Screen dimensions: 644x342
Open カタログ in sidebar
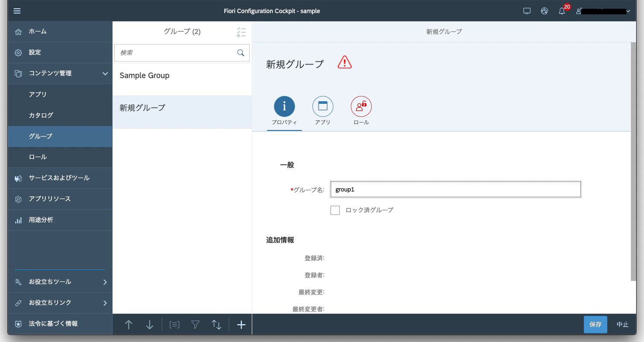(60, 116)
